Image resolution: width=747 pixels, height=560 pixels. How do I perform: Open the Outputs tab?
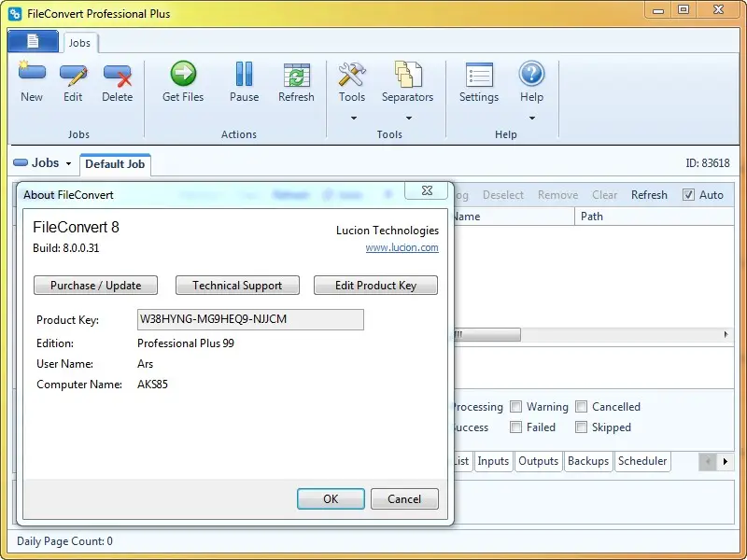point(539,461)
